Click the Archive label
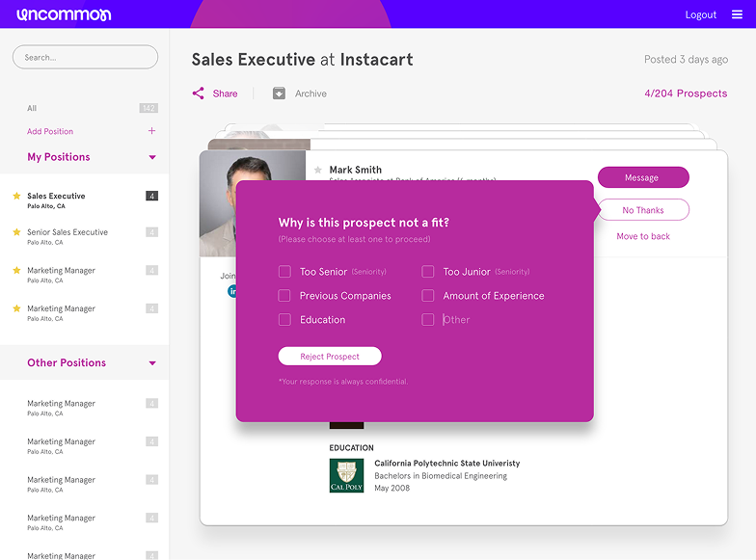 point(310,93)
